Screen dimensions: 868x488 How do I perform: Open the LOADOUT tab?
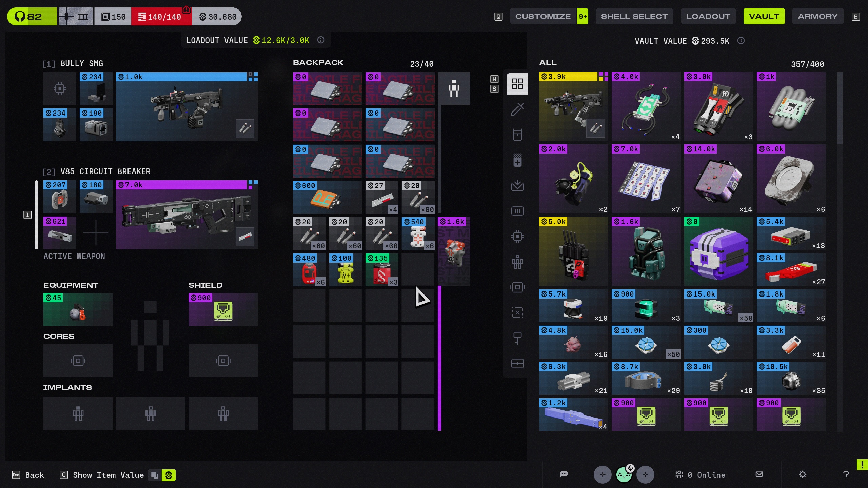(708, 16)
